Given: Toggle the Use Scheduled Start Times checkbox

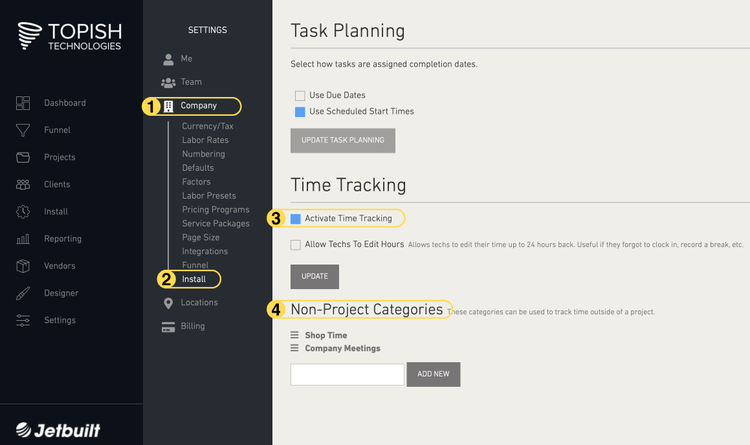Looking at the screenshot, I should 300,112.
